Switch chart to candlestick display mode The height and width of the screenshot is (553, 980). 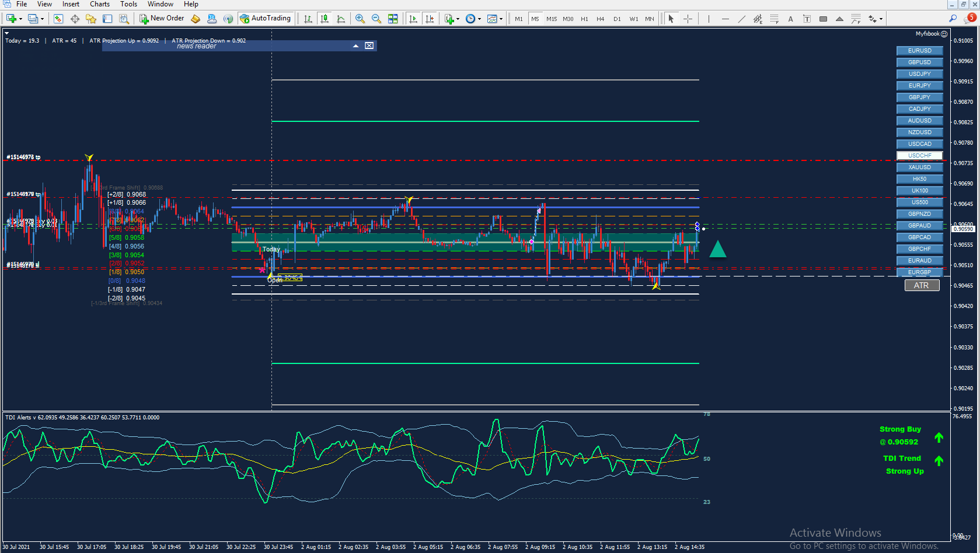pyautogui.click(x=325, y=19)
